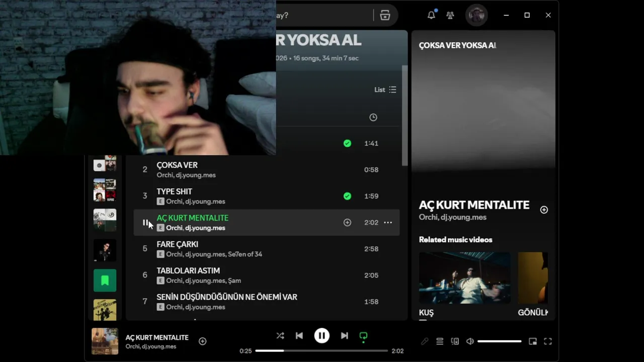Open the user profile avatar

476,15
